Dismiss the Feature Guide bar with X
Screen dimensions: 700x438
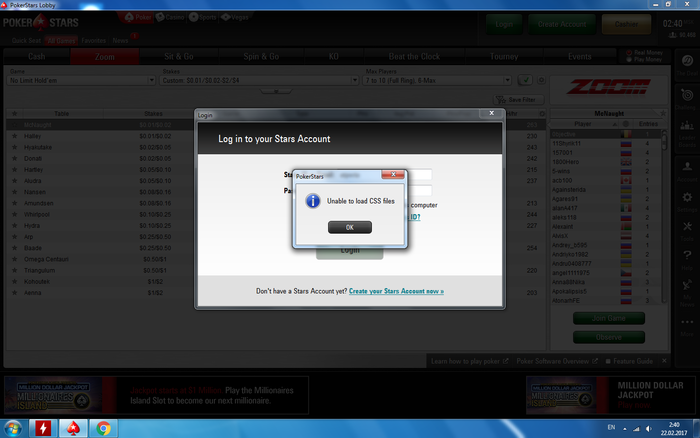[x=664, y=360]
